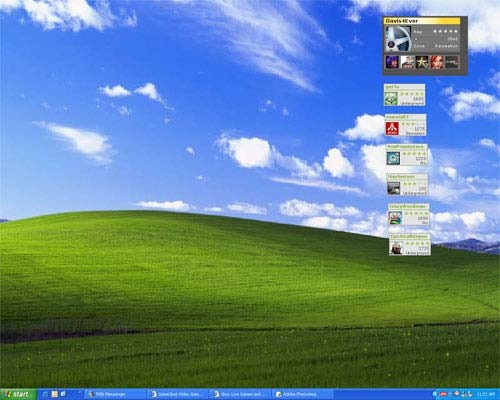Open the Windows Start menu
The width and height of the screenshot is (500, 400).
click(18, 394)
